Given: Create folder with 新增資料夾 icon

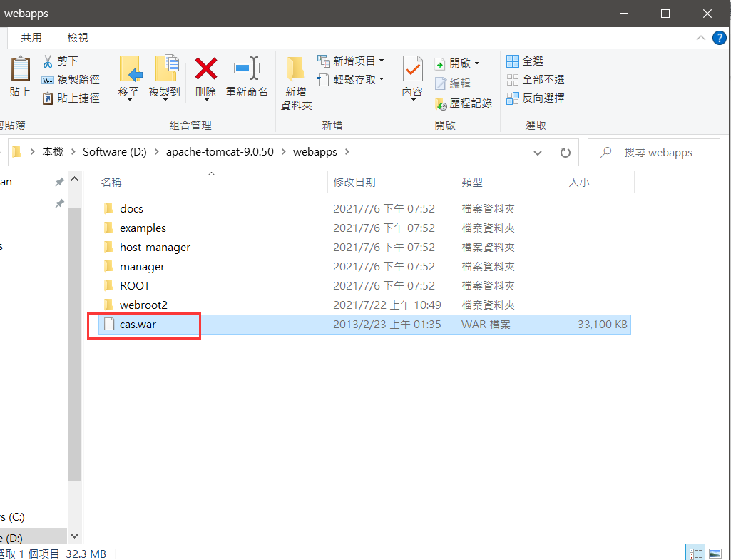Looking at the screenshot, I should (295, 76).
